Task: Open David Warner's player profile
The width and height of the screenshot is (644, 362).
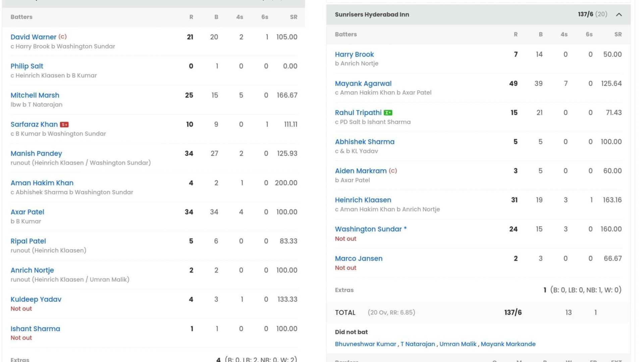Action: point(33,37)
